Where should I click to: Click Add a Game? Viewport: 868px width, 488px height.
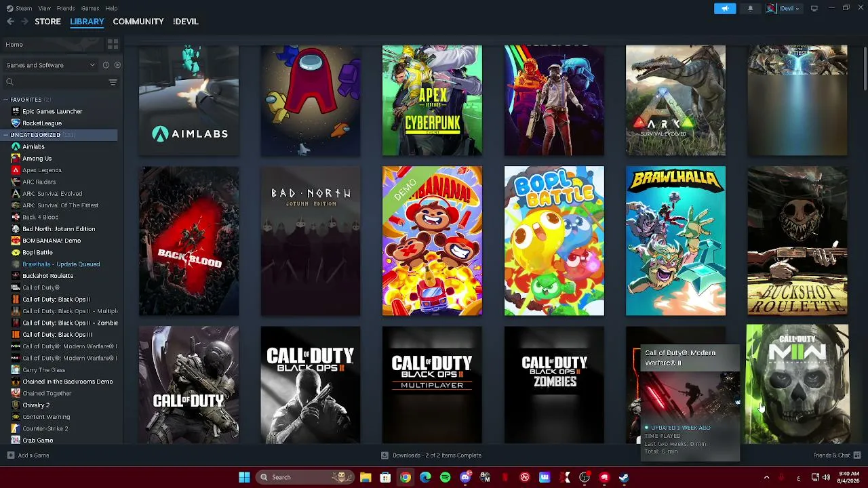(28, 455)
